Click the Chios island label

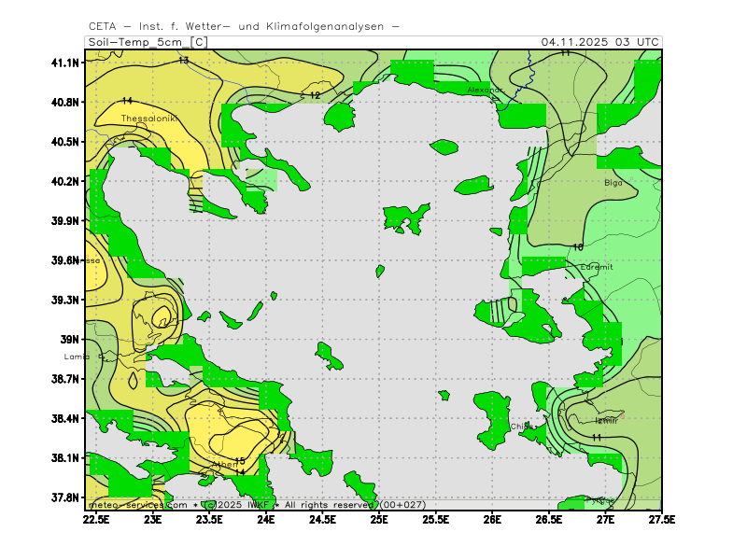click(521, 426)
